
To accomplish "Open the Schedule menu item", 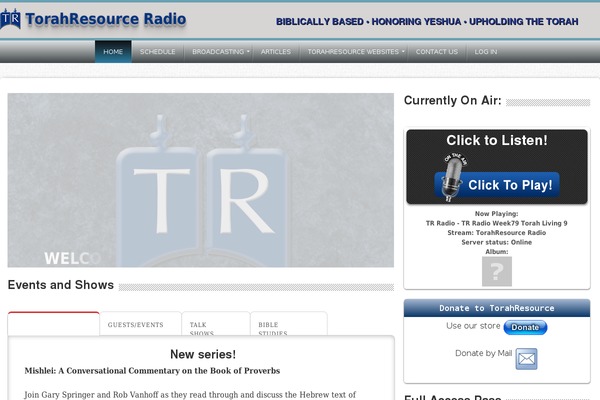I will pyautogui.click(x=157, y=51).
